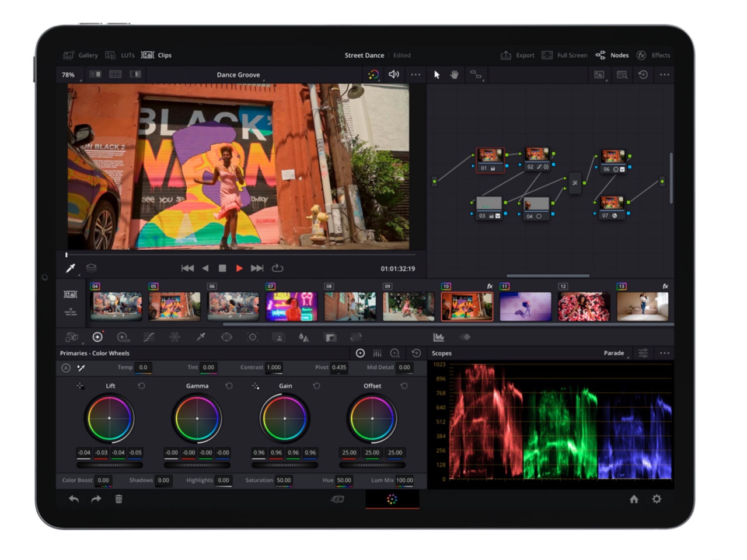Toggle the Effects library panel

click(x=653, y=55)
